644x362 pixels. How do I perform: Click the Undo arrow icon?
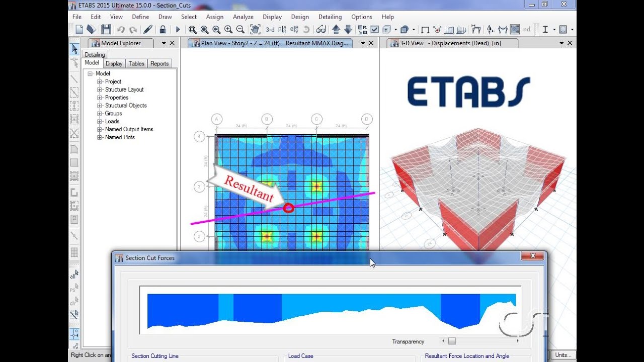point(121,30)
